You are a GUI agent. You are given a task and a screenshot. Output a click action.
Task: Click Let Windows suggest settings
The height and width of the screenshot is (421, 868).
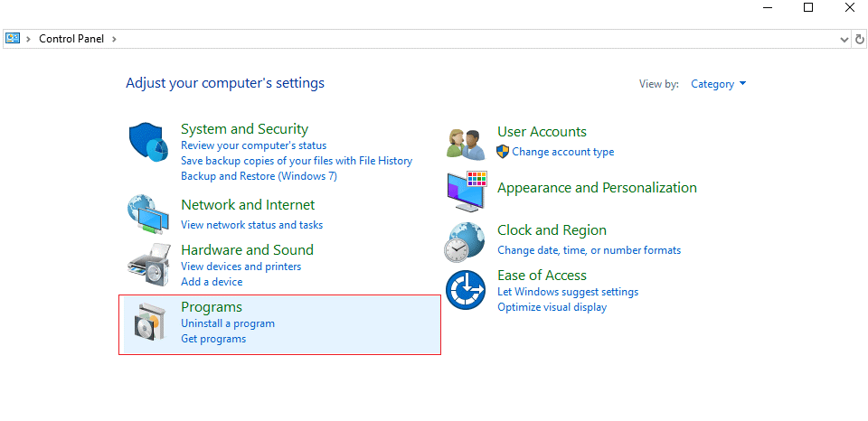pyautogui.click(x=568, y=292)
